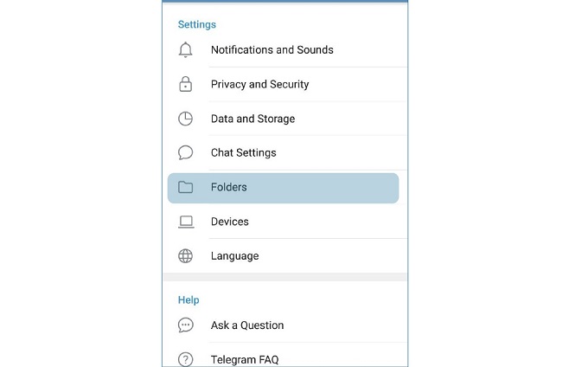Select Data and Storage option

[285, 119]
